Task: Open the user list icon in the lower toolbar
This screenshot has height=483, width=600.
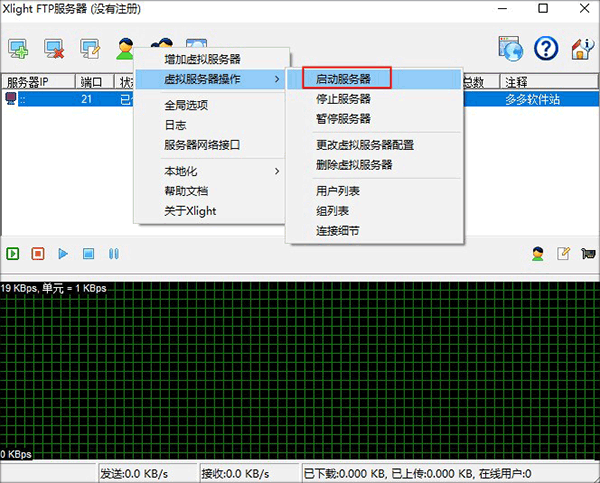Action: pos(538,253)
